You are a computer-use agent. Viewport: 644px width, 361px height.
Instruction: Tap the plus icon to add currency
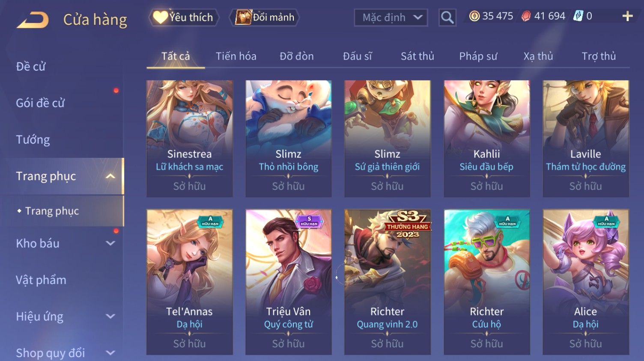click(627, 16)
